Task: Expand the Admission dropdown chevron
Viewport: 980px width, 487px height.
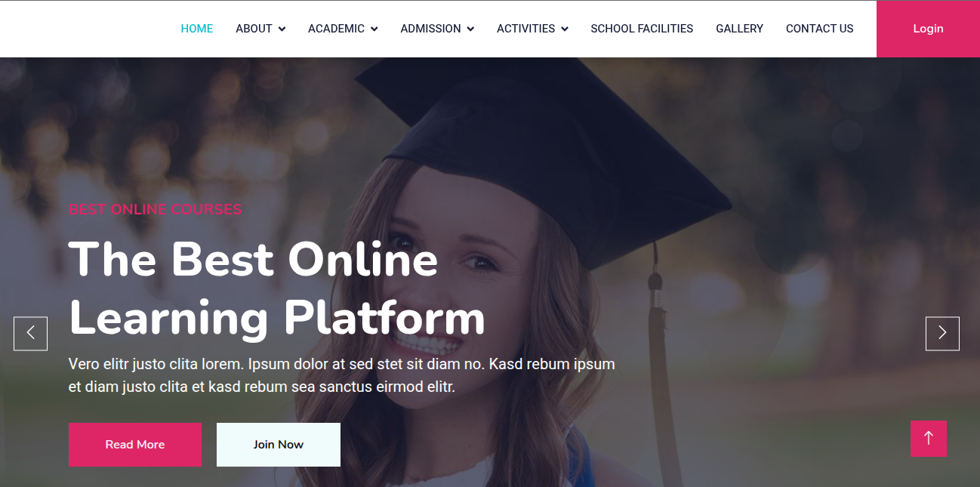Action: click(470, 29)
